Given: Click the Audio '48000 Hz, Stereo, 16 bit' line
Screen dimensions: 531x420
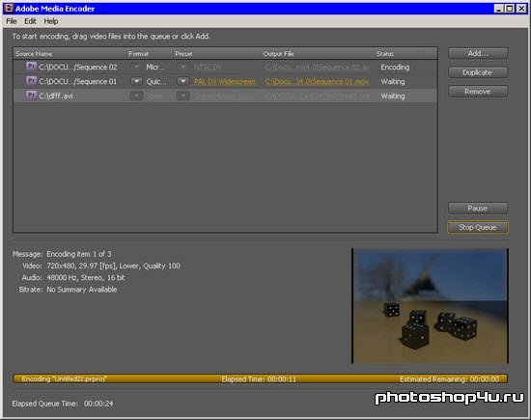Looking at the screenshot, I should (86, 277).
